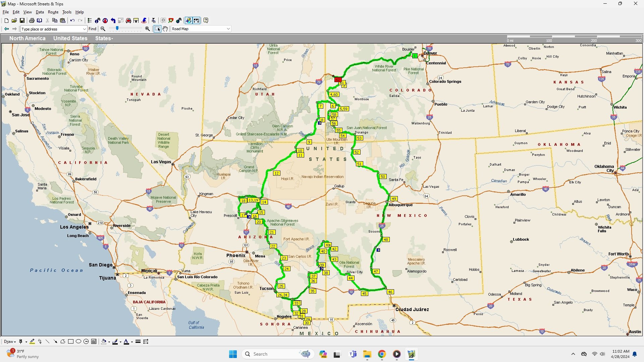Toggle the legend and overview pane

click(189, 20)
